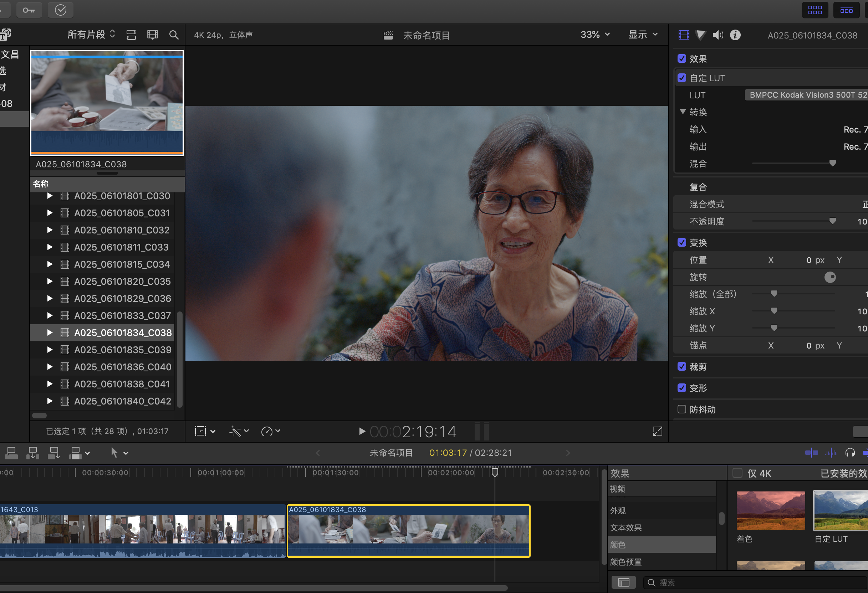Adjust the 混合 mix slider

tap(833, 163)
